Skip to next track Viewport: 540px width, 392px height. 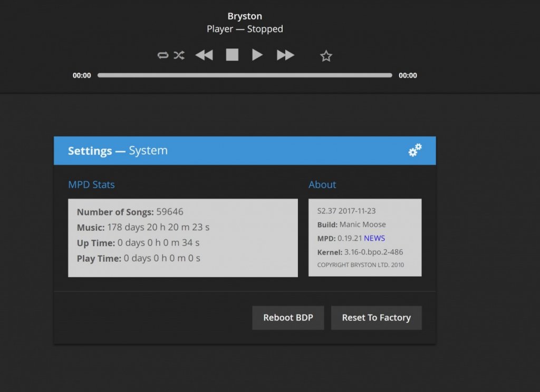[x=285, y=55]
